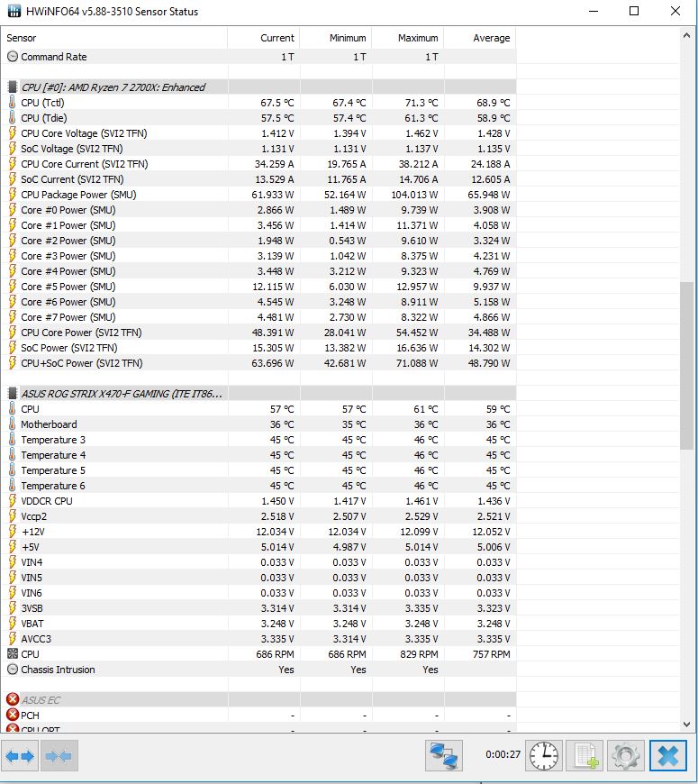Click the fan icon for CPU RPM row

point(13,654)
